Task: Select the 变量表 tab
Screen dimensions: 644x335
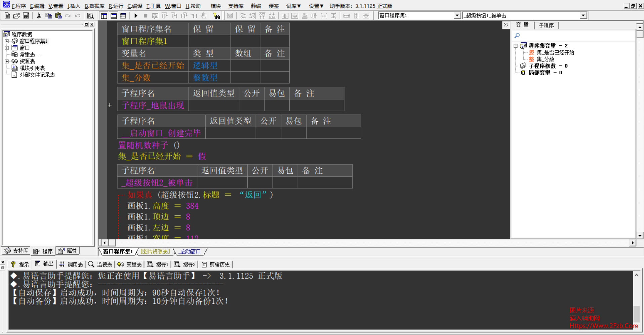Action: point(129,264)
